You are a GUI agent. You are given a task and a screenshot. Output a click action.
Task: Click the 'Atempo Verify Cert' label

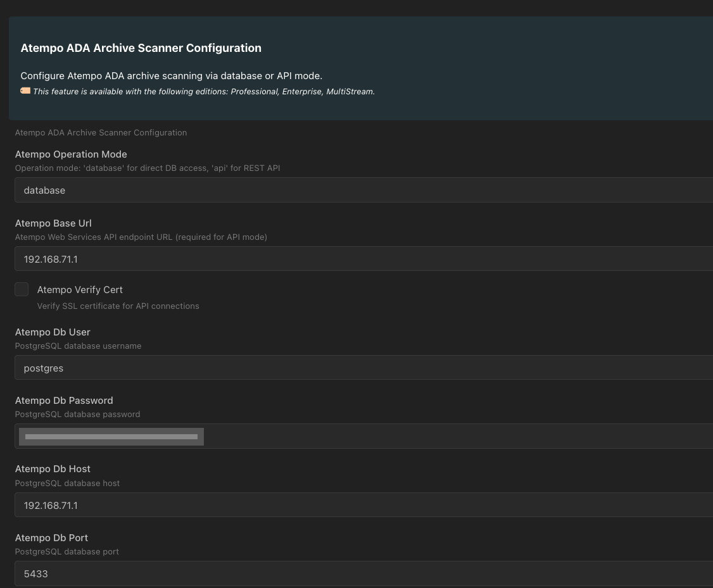[x=80, y=290]
